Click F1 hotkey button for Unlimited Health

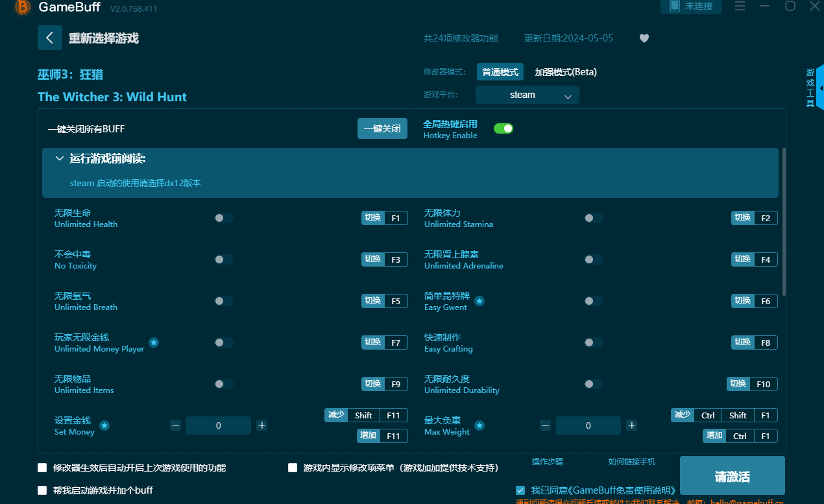point(384,218)
